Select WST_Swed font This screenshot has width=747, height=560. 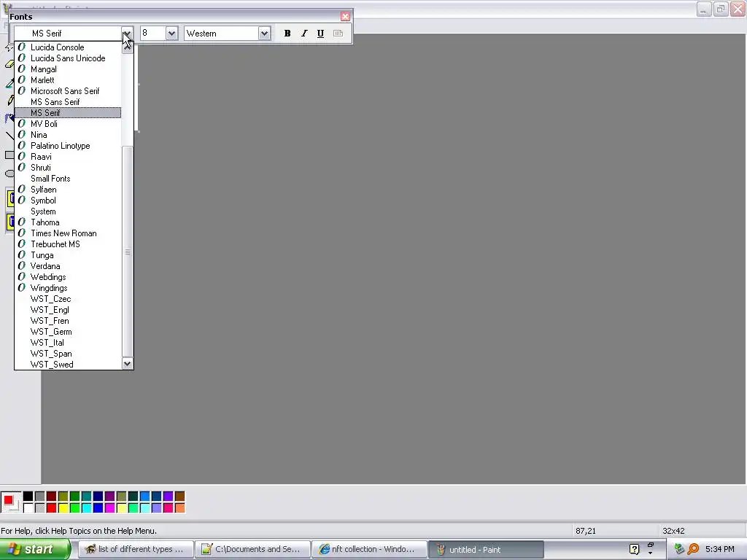coord(68,365)
